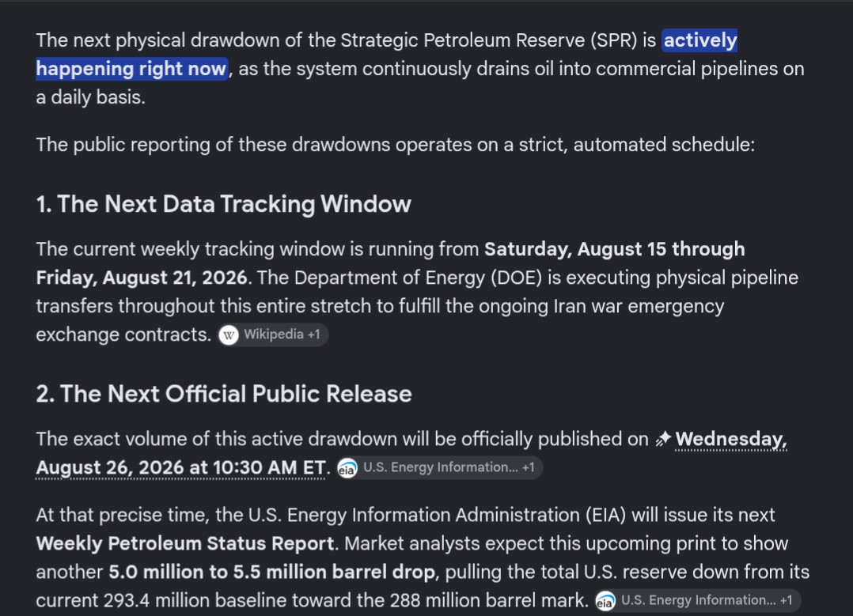Viewport: 853px width, 616px height.
Task: Click the bold '5.0 million to 5.5 million barrel drop'
Action: (x=272, y=572)
